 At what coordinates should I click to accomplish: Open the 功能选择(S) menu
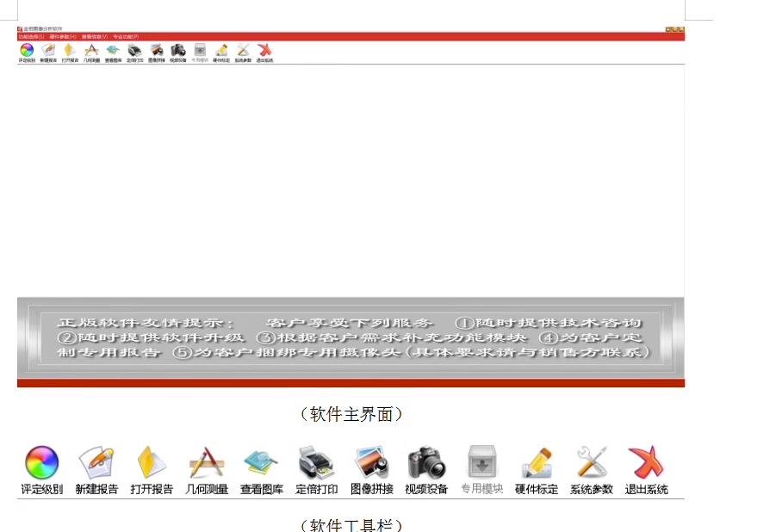pyautogui.click(x=31, y=37)
